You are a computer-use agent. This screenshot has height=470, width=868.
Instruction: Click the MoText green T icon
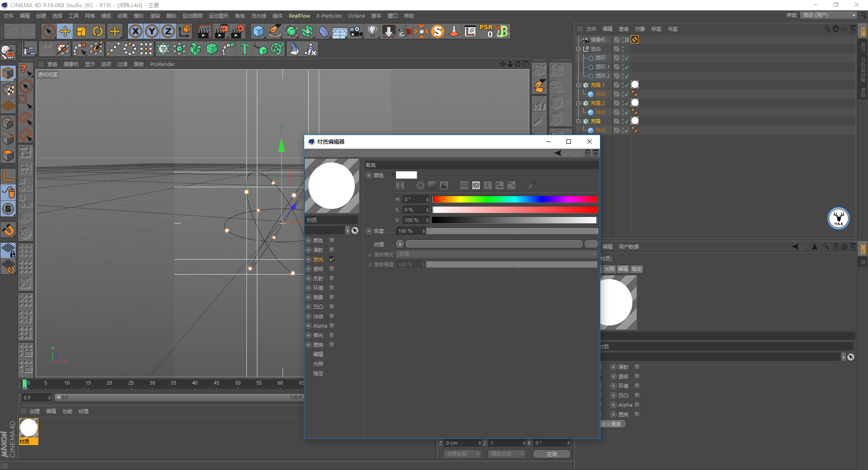[245, 49]
